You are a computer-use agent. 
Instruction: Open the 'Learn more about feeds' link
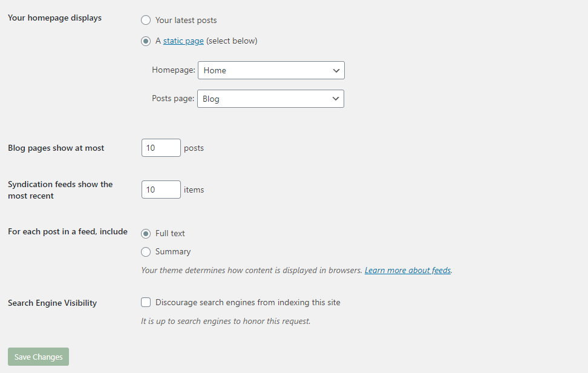(408, 270)
